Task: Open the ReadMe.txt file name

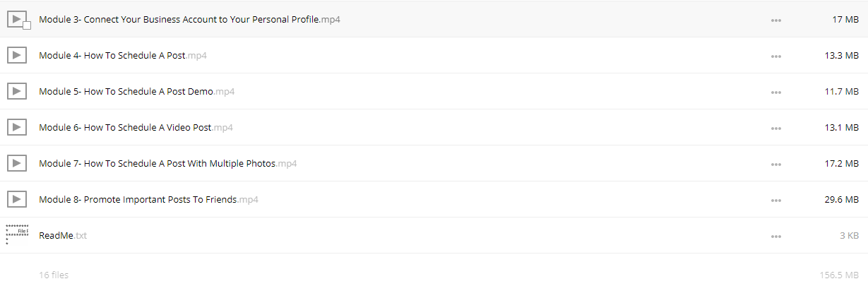Action: click(63, 235)
